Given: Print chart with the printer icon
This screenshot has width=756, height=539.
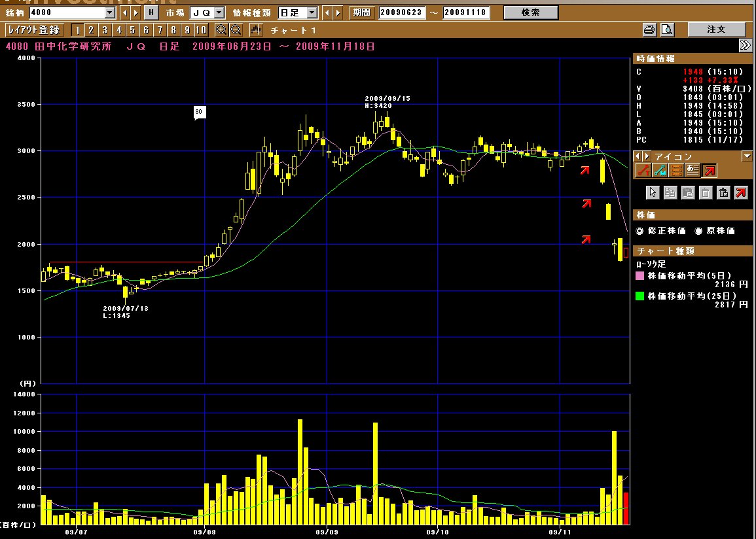Looking at the screenshot, I should (649, 30).
